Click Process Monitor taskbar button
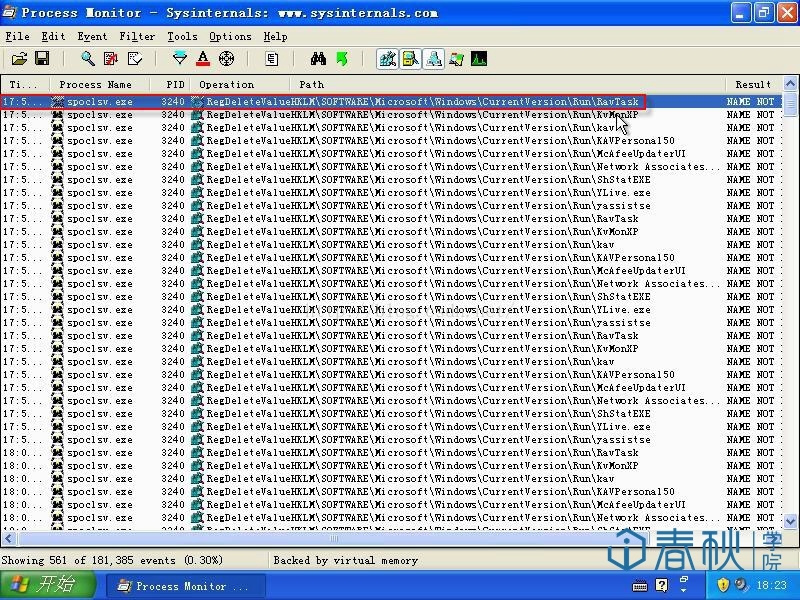The height and width of the screenshot is (600, 800). [186, 586]
